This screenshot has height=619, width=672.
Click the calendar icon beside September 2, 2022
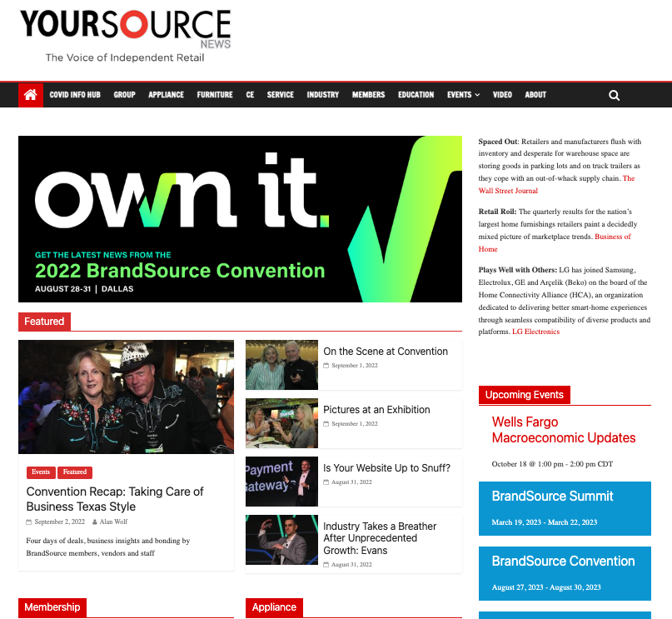[31, 522]
